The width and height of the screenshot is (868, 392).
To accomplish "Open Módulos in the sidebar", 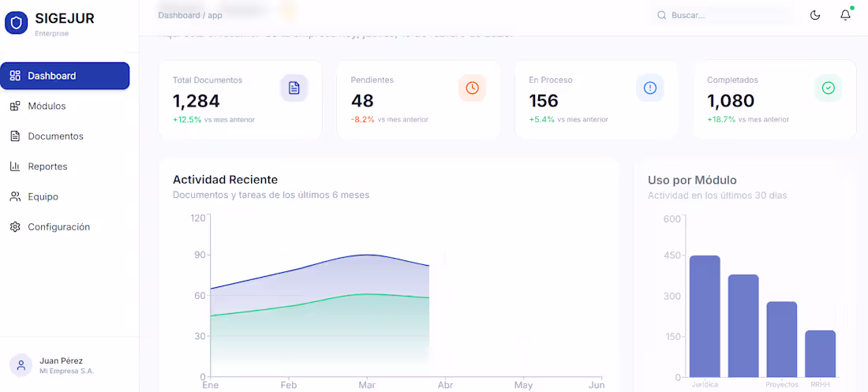I will 65,106.
